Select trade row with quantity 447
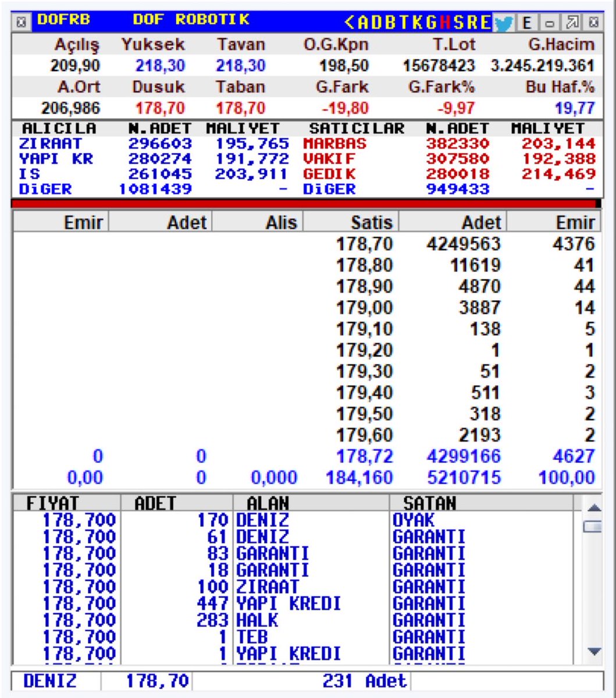This screenshot has height=698, width=616. coord(294,604)
